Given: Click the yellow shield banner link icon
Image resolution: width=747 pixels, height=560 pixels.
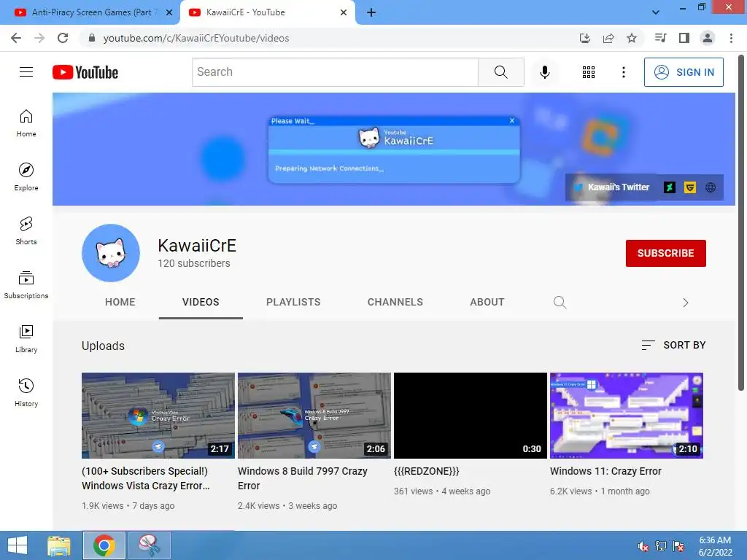Looking at the screenshot, I should pyautogui.click(x=690, y=187).
